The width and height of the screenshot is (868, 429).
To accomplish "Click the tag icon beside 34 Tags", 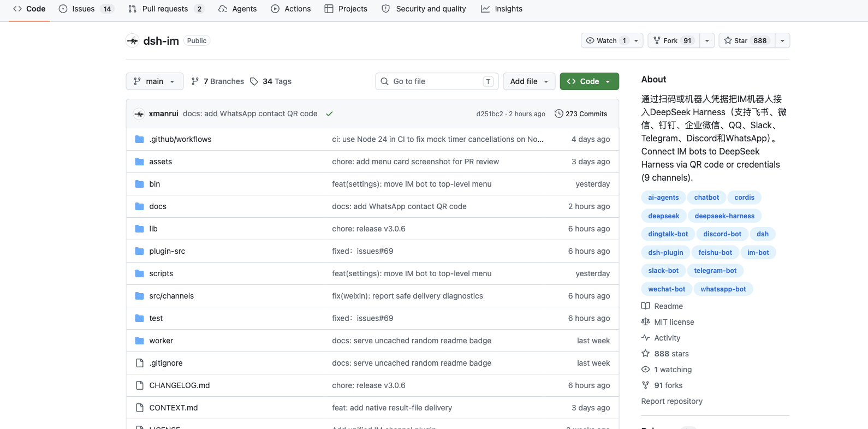I will click(x=254, y=81).
